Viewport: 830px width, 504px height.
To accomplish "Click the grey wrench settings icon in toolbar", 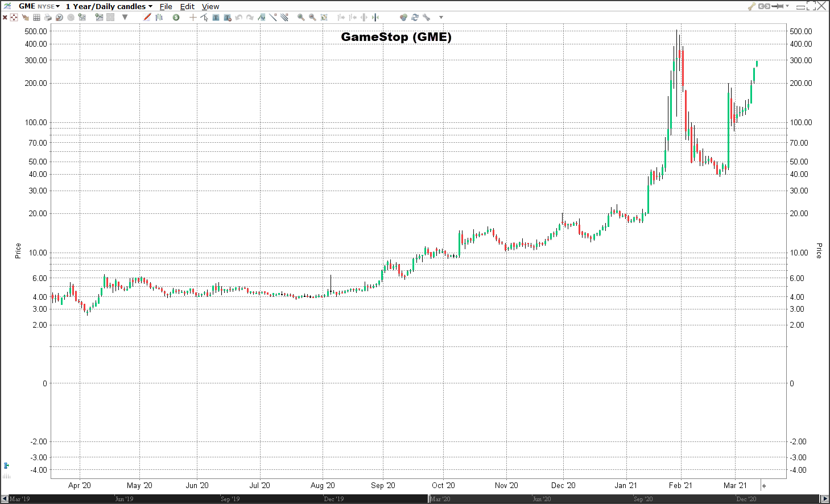I will coord(426,18).
